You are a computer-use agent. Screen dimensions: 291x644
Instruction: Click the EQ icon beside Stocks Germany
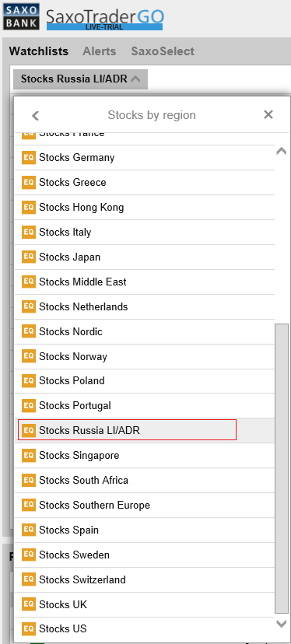click(x=29, y=157)
